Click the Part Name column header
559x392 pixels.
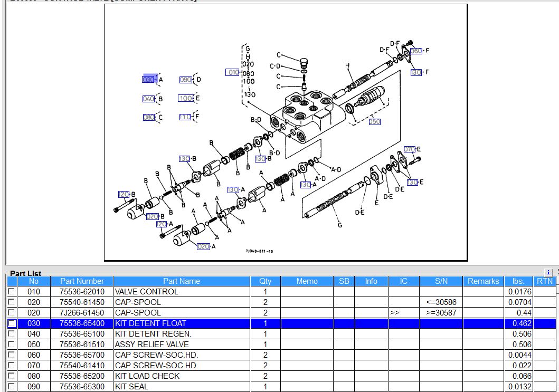(x=181, y=281)
